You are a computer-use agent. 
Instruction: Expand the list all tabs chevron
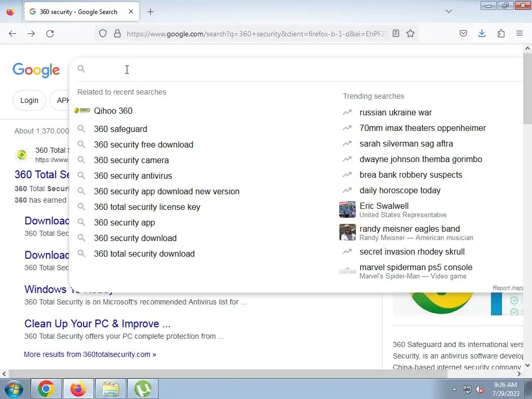coord(448,11)
